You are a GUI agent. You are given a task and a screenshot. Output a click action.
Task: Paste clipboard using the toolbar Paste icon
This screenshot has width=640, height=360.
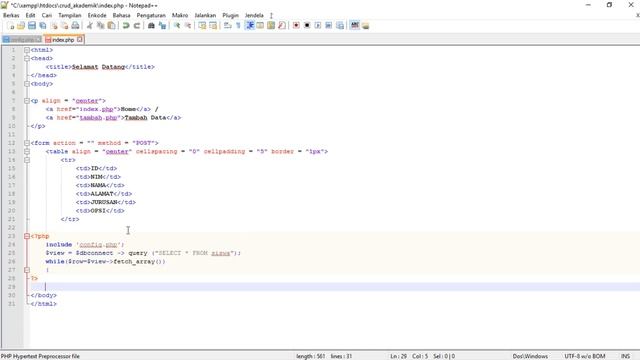tap(111, 26)
